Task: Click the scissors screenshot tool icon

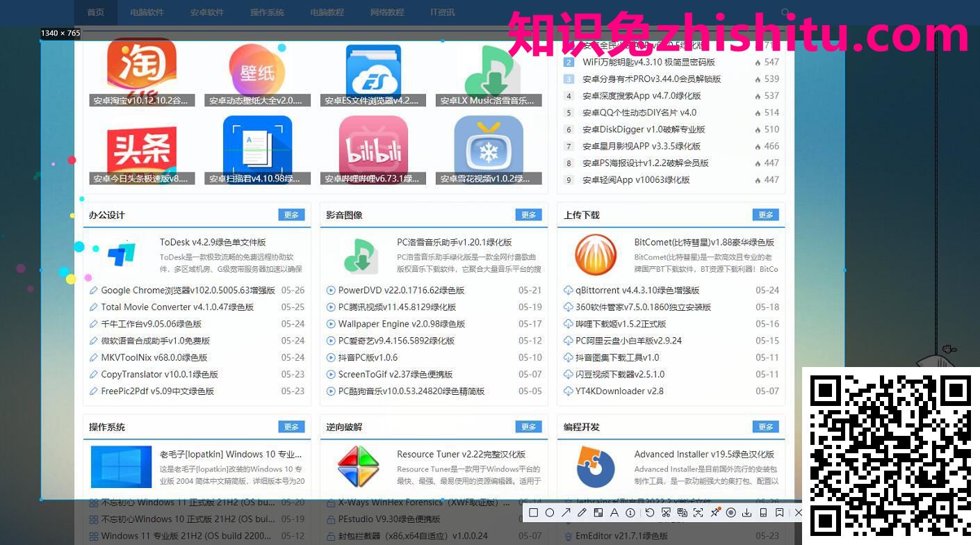Action: point(666,512)
